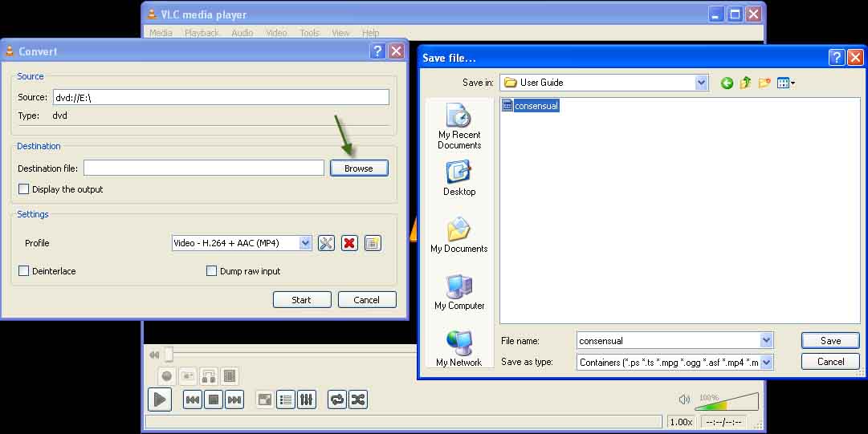The width and height of the screenshot is (868, 434).
Task: Open the Playback menu in VLC
Action: coord(202,33)
